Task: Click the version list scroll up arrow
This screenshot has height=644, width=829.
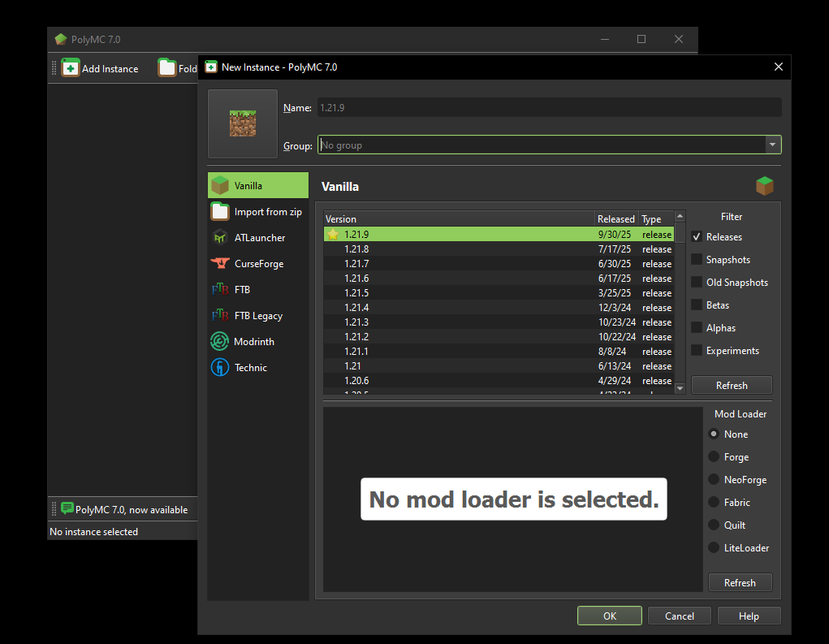Action: pyautogui.click(x=680, y=216)
